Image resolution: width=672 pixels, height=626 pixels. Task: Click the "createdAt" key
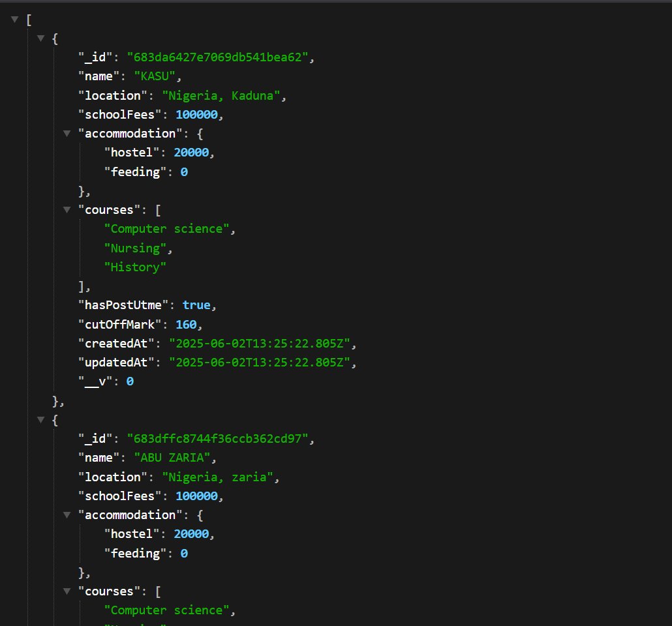click(x=117, y=343)
